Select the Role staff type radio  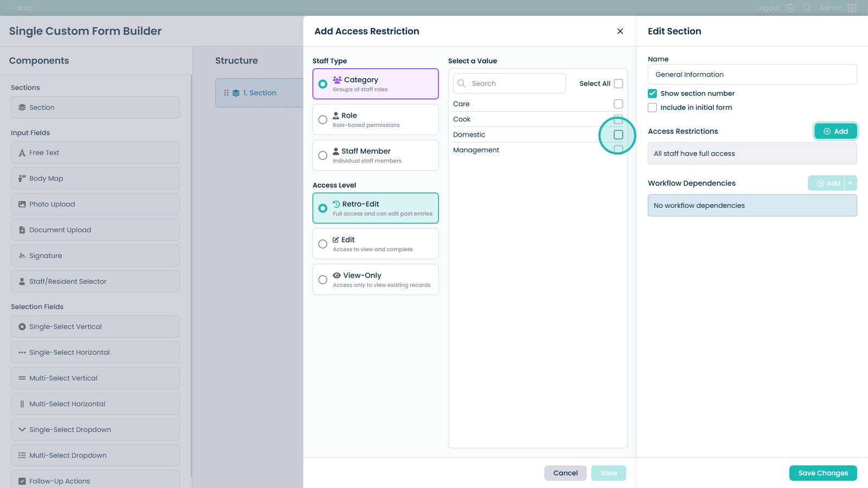coord(323,120)
